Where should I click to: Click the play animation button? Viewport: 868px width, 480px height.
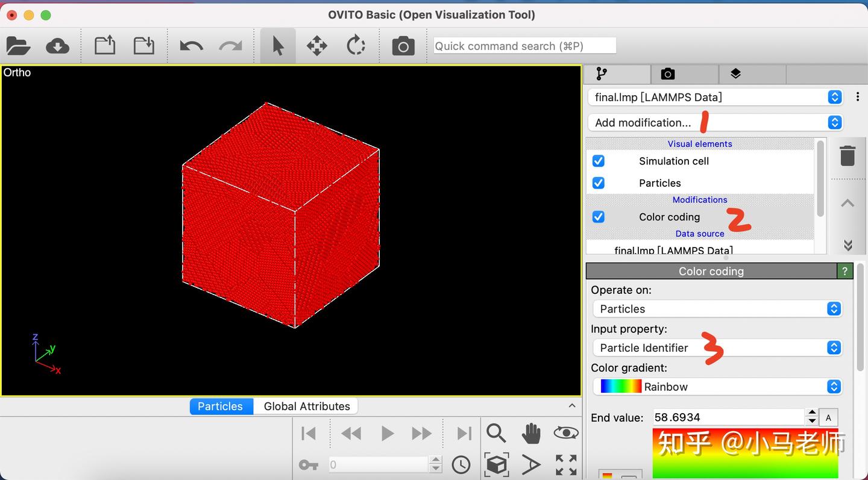(x=387, y=433)
